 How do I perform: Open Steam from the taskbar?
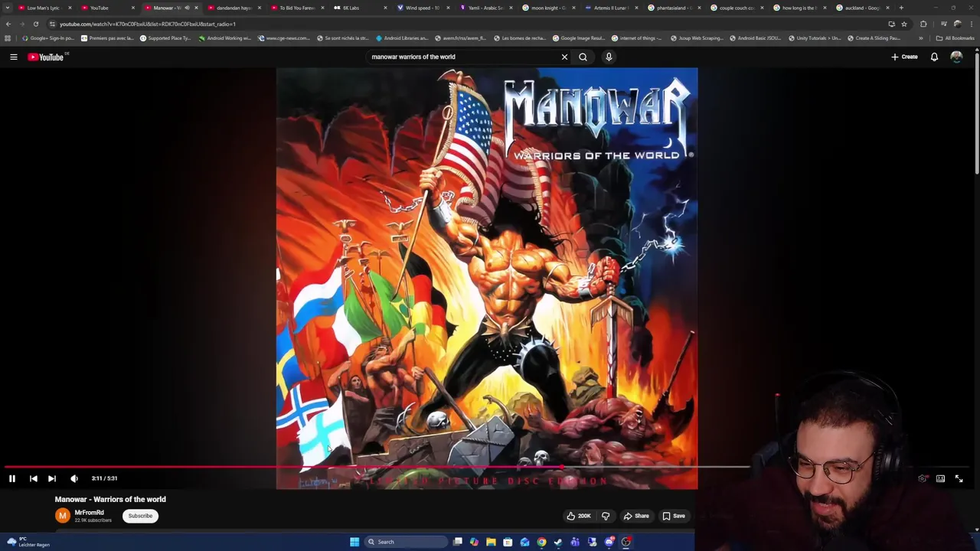click(x=558, y=542)
